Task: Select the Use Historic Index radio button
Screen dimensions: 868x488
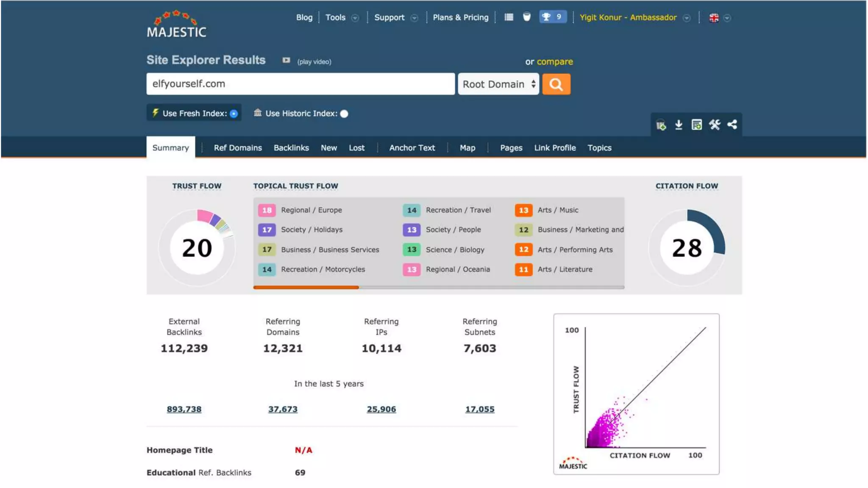Action: 344,114
